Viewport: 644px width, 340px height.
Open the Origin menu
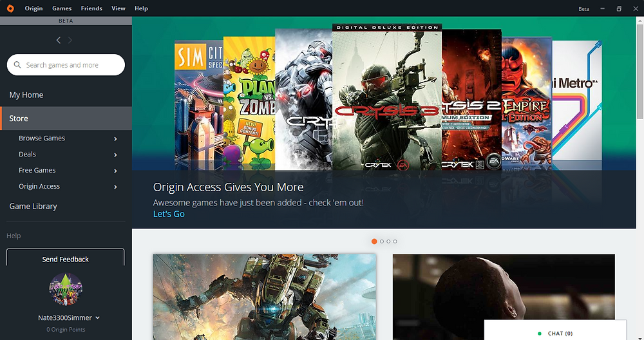coord(33,8)
